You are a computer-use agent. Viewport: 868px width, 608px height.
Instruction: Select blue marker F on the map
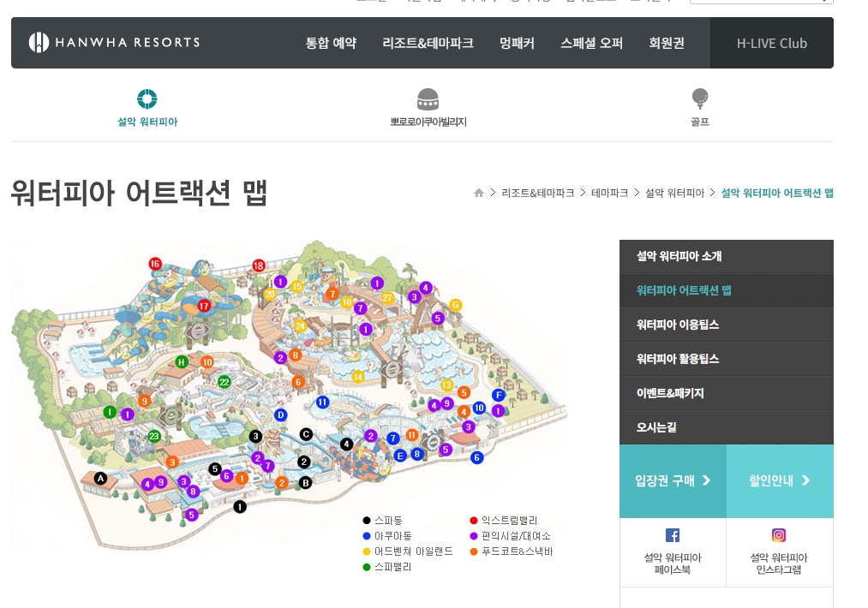tap(499, 395)
